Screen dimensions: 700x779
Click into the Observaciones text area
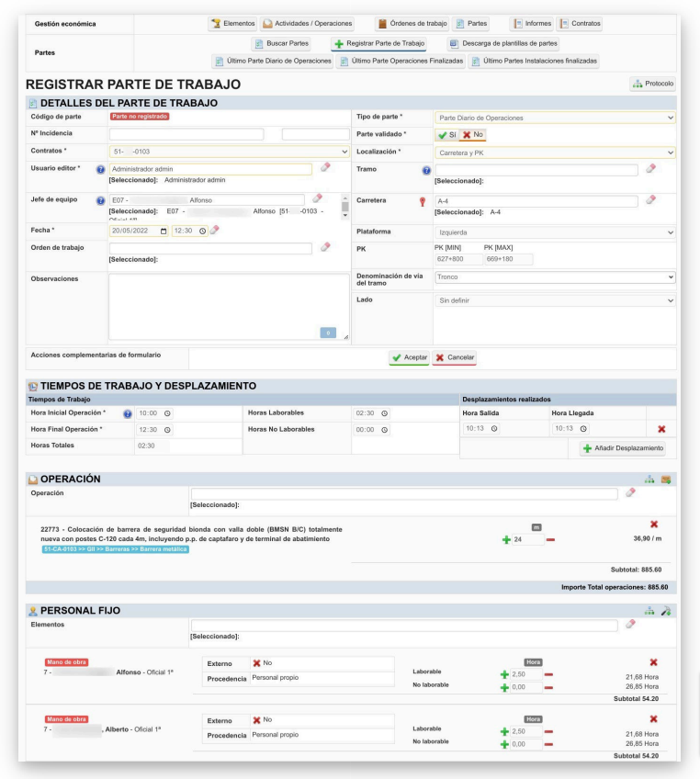click(x=229, y=307)
